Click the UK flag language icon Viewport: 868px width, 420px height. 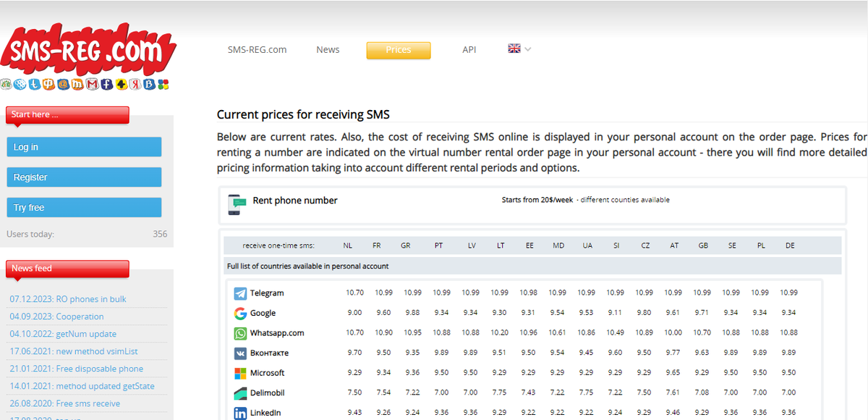(x=514, y=49)
